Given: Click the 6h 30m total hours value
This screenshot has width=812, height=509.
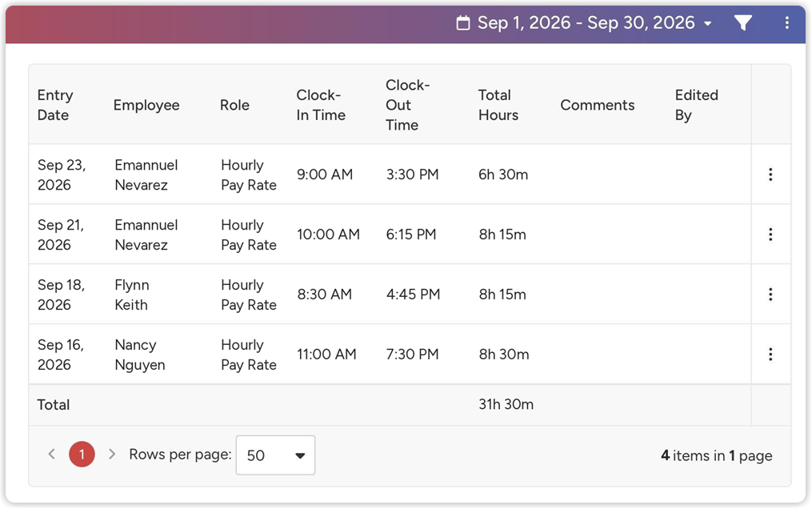Looking at the screenshot, I should pyautogui.click(x=503, y=174).
